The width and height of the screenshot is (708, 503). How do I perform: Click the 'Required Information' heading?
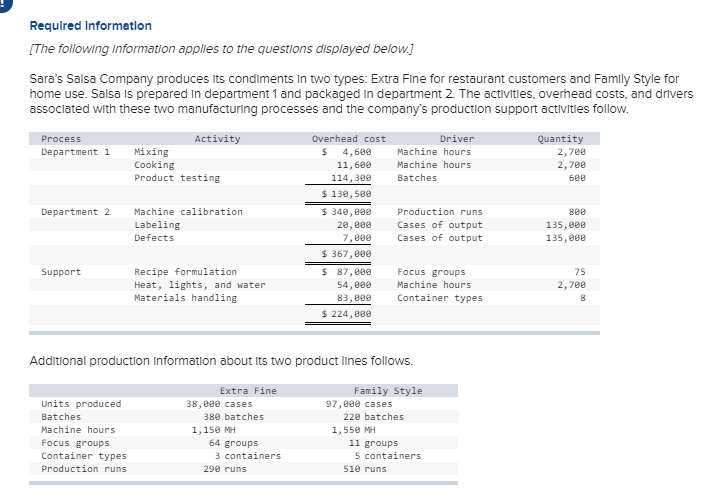pos(90,26)
